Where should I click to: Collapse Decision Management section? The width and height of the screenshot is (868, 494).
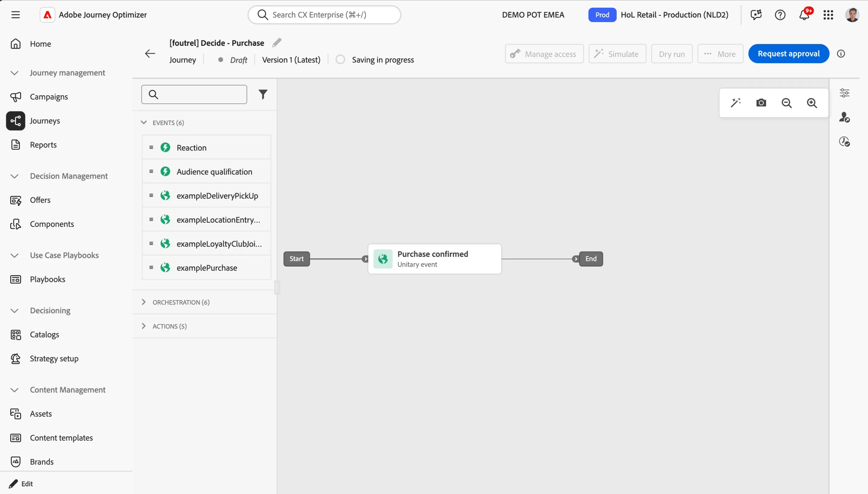14,176
